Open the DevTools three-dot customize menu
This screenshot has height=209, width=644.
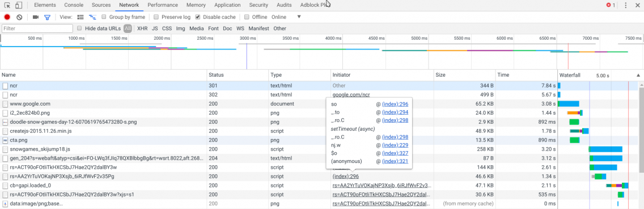625,5
